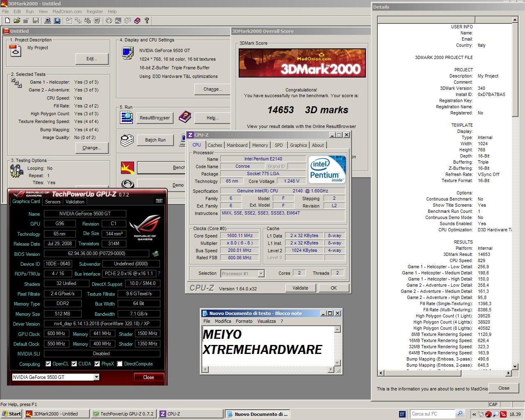This screenshot has height=420, width=525.
Task: Open the Register menu in 3DMark2000
Action: click(95, 11)
